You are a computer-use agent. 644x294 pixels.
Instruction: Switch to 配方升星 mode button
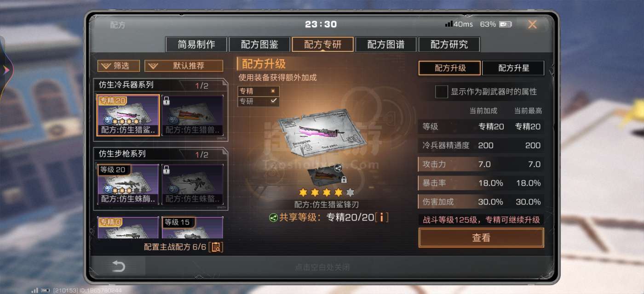click(513, 68)
